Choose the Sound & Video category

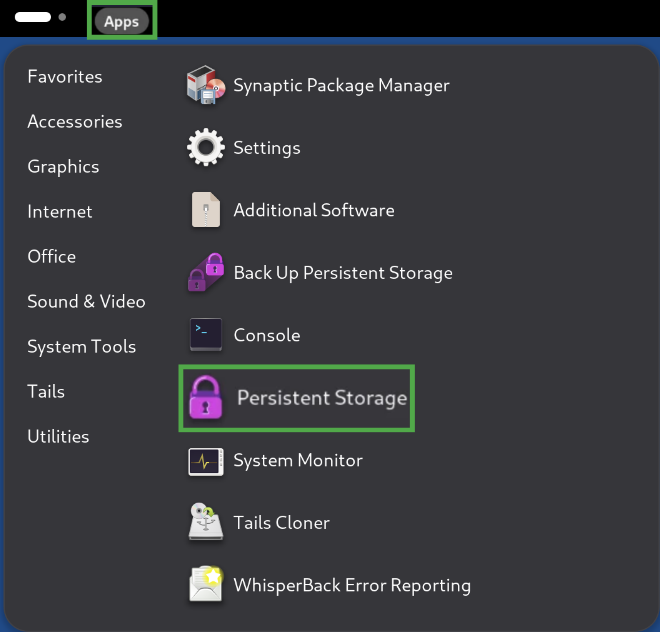coord(86,301)
